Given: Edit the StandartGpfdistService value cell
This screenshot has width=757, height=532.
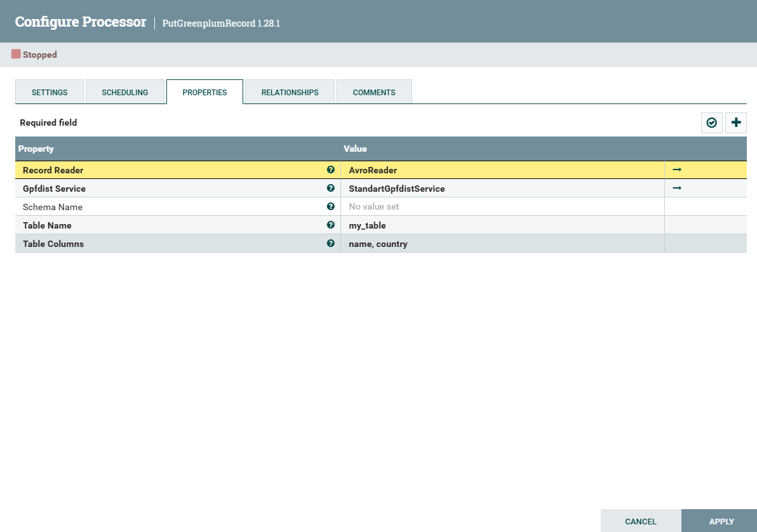Looking at the screenshot, I should coord(502,189).
